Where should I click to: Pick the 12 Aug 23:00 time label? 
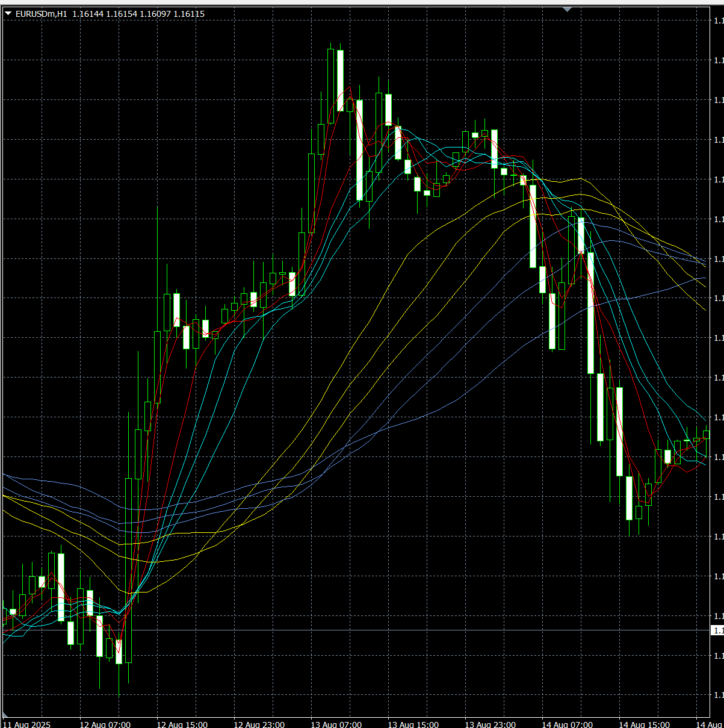pyautogui.click(x=259, y=724)
